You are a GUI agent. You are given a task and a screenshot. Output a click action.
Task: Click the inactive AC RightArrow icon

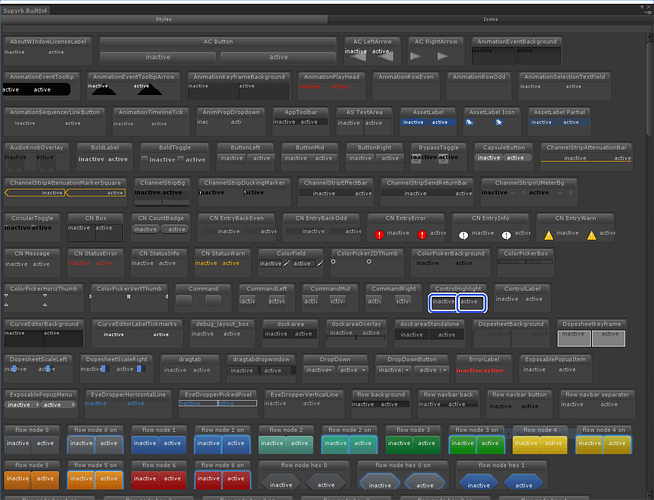(415, 56)
